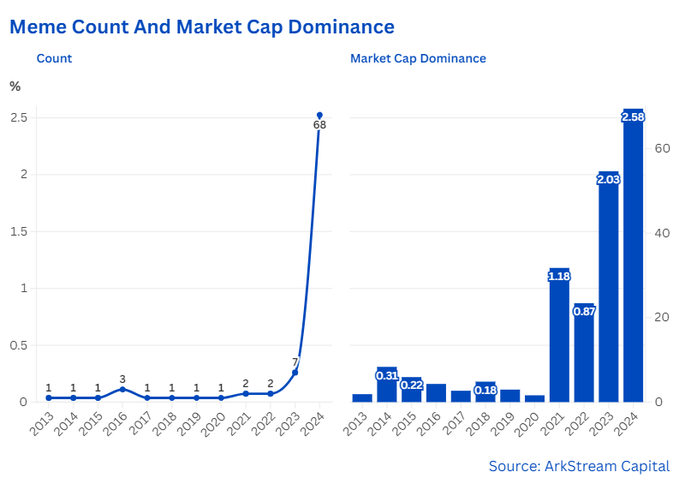Select the 2016 line point labeled 3
679x484 pixels.
122,389
